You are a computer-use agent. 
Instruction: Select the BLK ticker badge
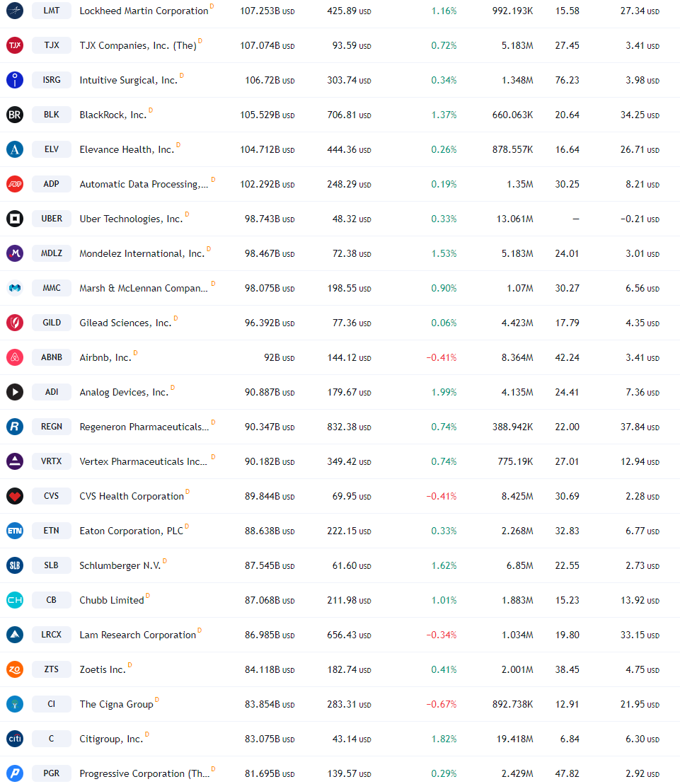pos(52,115)
